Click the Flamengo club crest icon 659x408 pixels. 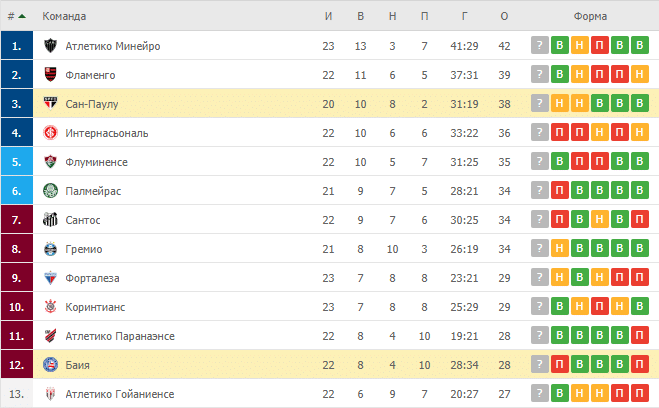click(x=50, y=74)
